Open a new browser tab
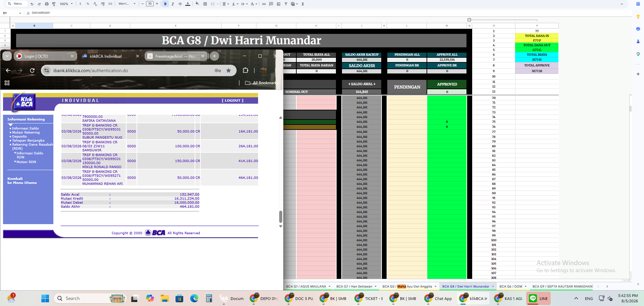Screen dimensions: 644x306 point(214,56)
